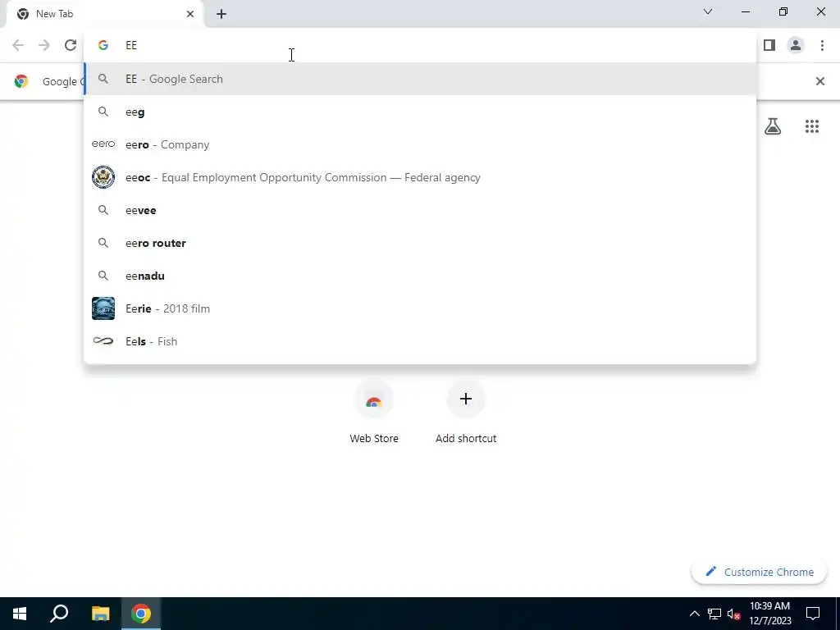840x630 pixels.
Task: Open the tab search chevron
Action: click(x=708, y=11)
